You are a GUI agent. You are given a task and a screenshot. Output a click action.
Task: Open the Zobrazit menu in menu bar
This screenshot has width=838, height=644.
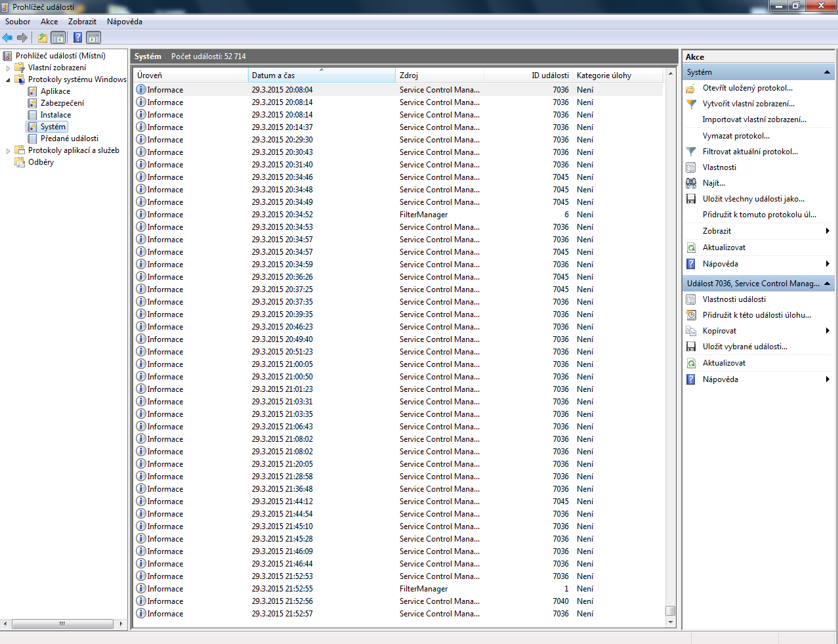tap(82, 22)
